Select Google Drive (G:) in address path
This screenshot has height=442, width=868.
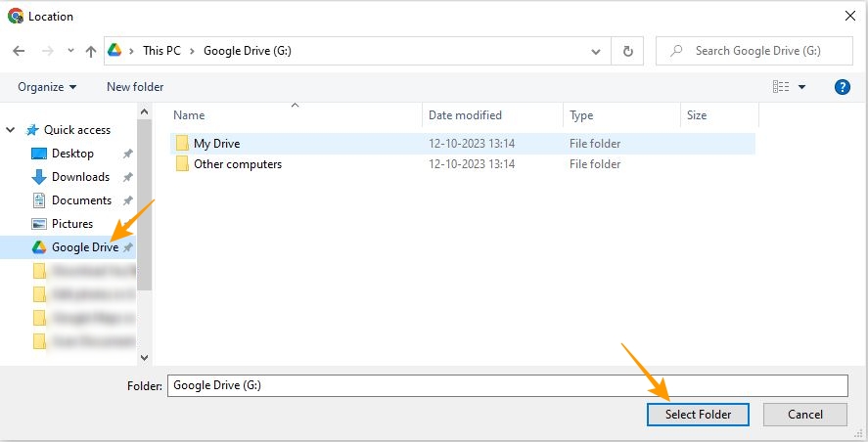pos(248,51)
